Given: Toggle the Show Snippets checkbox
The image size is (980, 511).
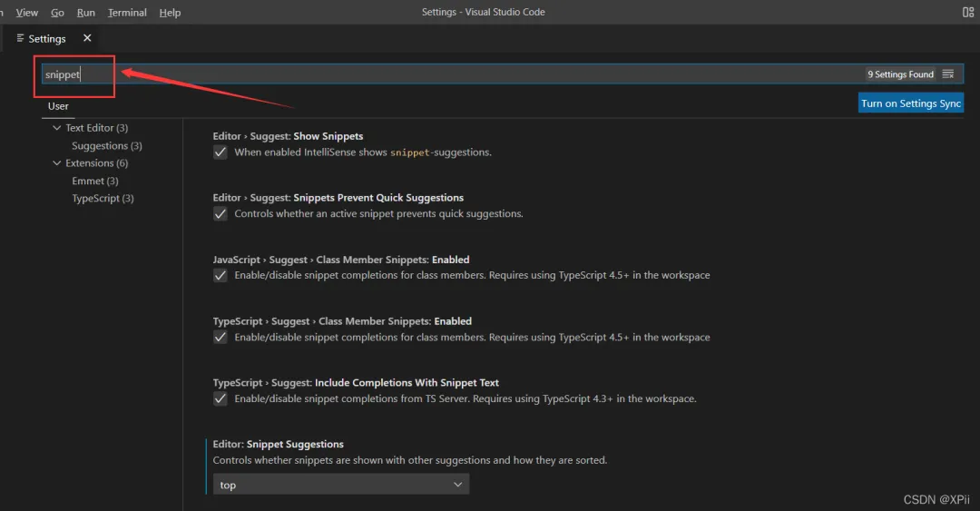Looking at the screenshot, I should coord(220,152).
